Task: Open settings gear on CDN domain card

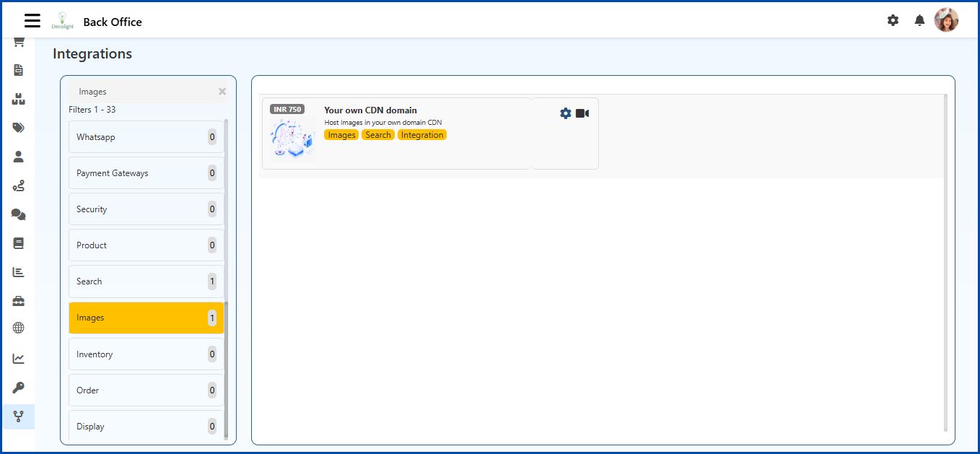Action: [x=565, y=113]
